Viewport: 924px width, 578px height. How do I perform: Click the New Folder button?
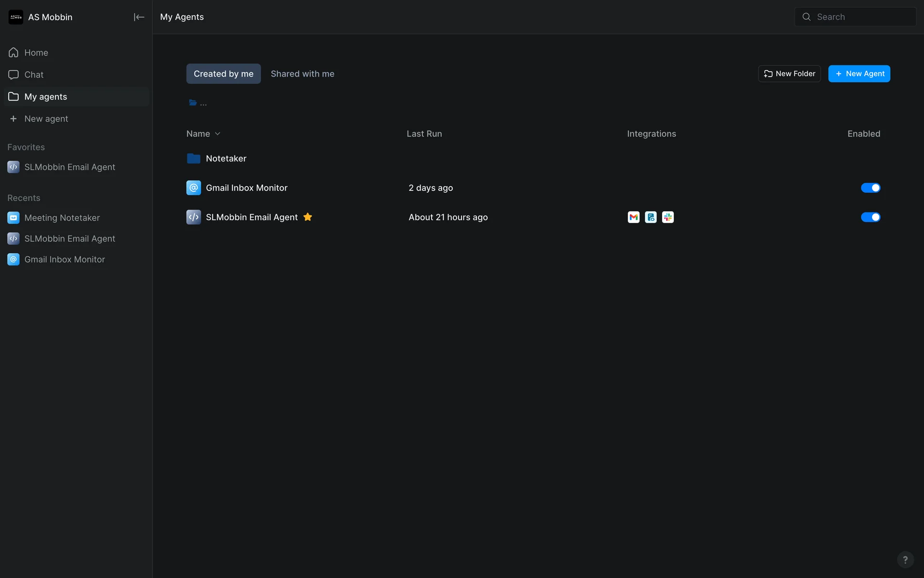[x=789, y=74]
